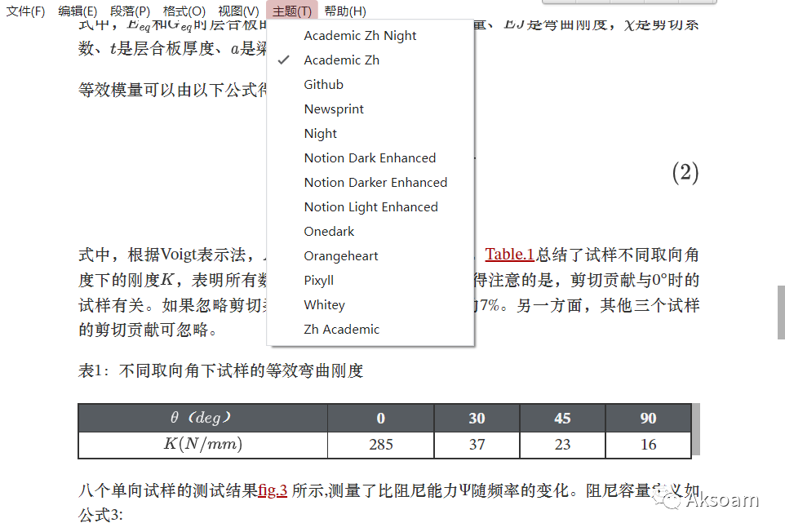
Task: Open the 段落(P) menu
Action: click(129, 11)
